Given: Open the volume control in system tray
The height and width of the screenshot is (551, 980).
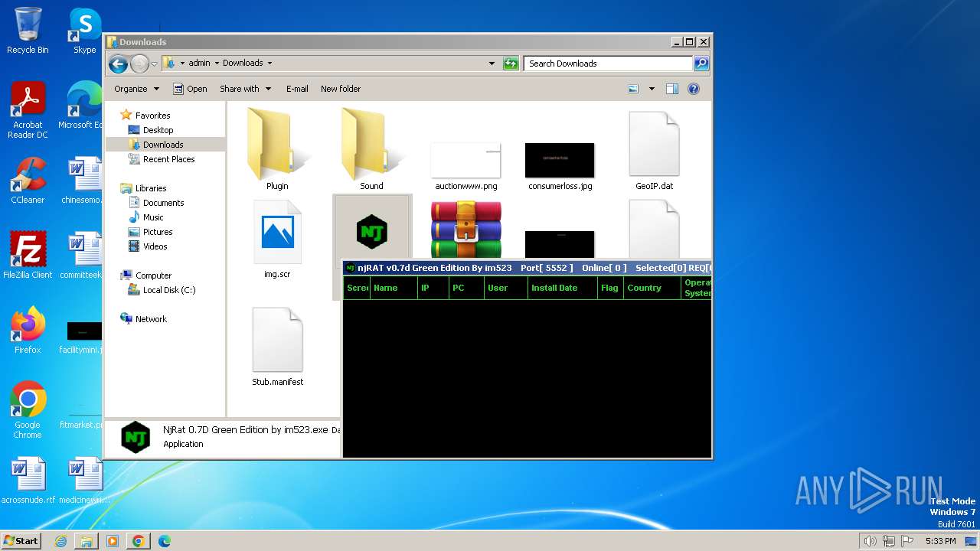Looking at the screenshot, I should (x=870, y=541).
